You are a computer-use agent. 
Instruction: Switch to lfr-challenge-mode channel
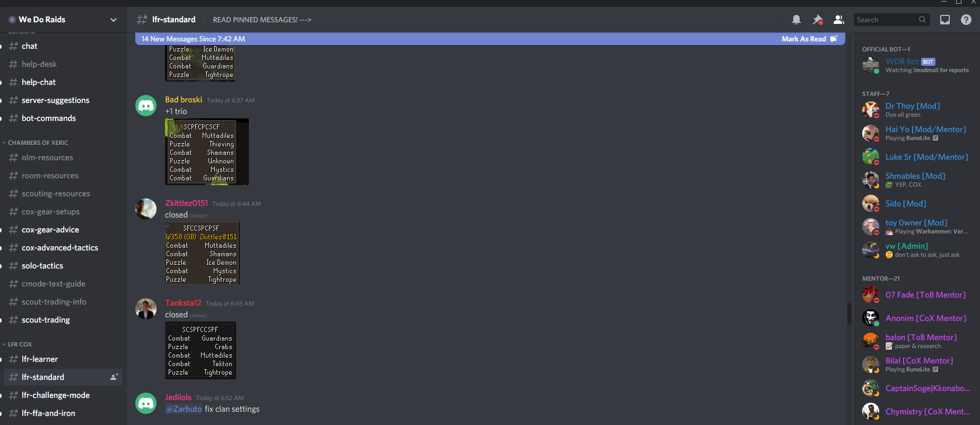pos(55,395)
